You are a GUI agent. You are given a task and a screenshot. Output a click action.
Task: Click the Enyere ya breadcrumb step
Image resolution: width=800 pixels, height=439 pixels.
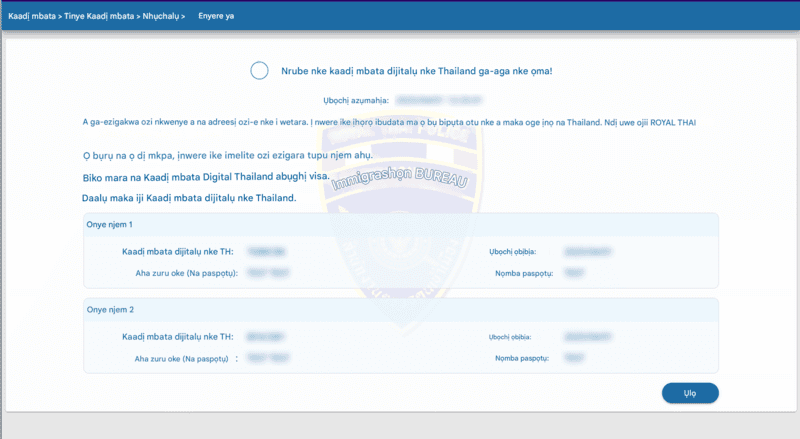[x=216, y=16]
